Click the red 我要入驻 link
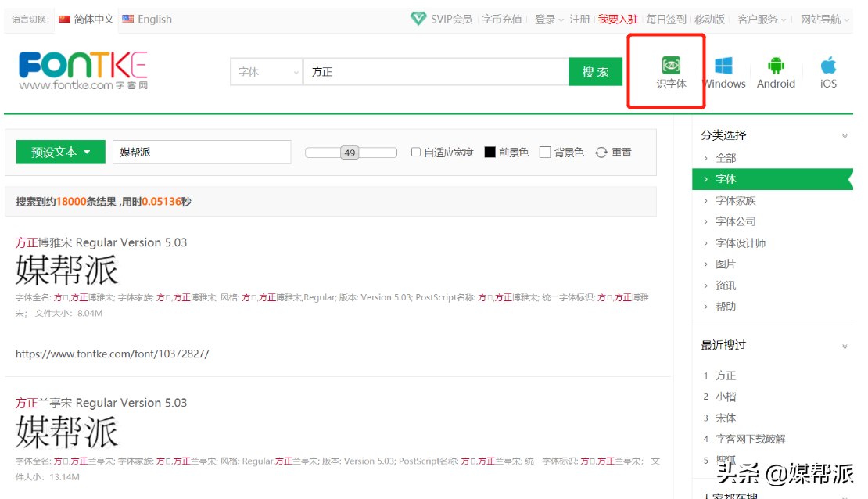Viewport: 868px width, 499px height. (618, 20)
